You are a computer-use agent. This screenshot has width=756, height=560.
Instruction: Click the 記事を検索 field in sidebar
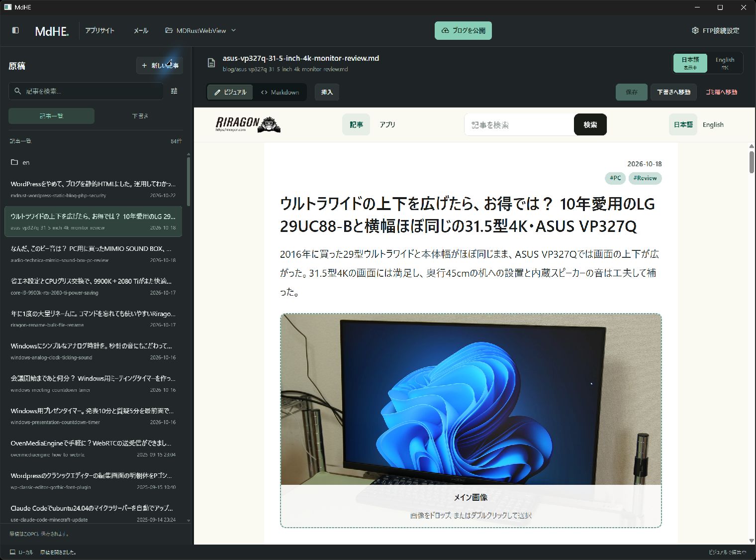(x=86, y=91)
